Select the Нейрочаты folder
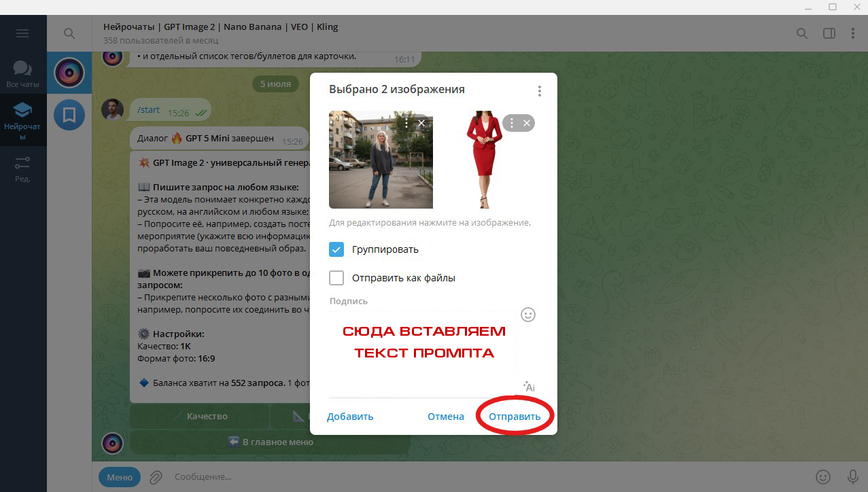This screenshot has height=492, width=868. pyautogui.click(x=22, y=120)
